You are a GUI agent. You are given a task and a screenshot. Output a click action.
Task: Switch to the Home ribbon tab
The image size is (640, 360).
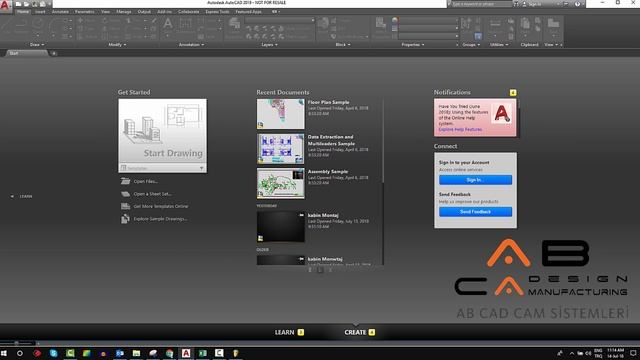coord(23,11)
